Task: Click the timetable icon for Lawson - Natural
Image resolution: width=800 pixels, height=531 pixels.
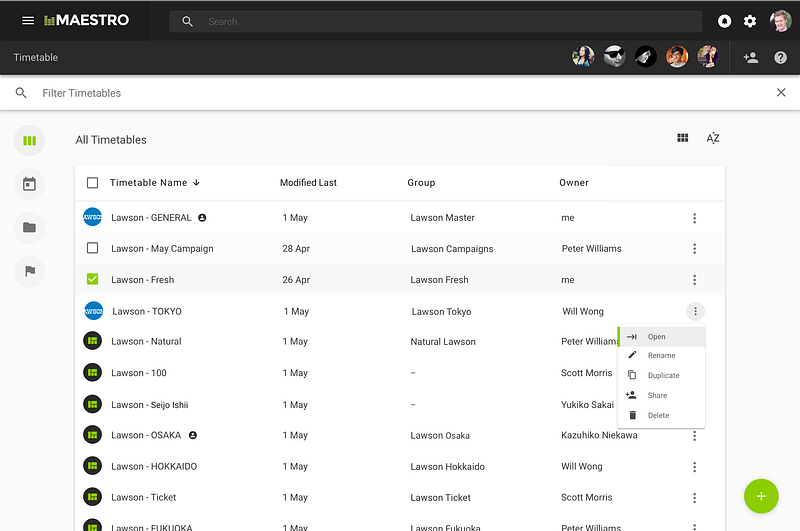Action: [92, 341]
